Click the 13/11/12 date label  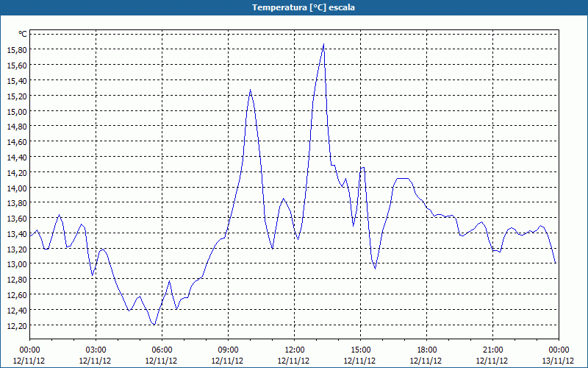pos(559,361)
